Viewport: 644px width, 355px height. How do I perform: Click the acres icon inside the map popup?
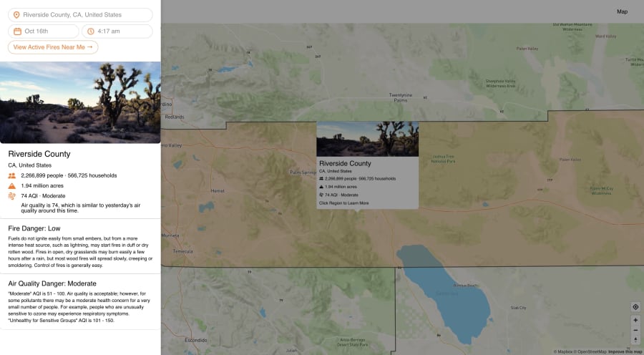click(321, 187)
